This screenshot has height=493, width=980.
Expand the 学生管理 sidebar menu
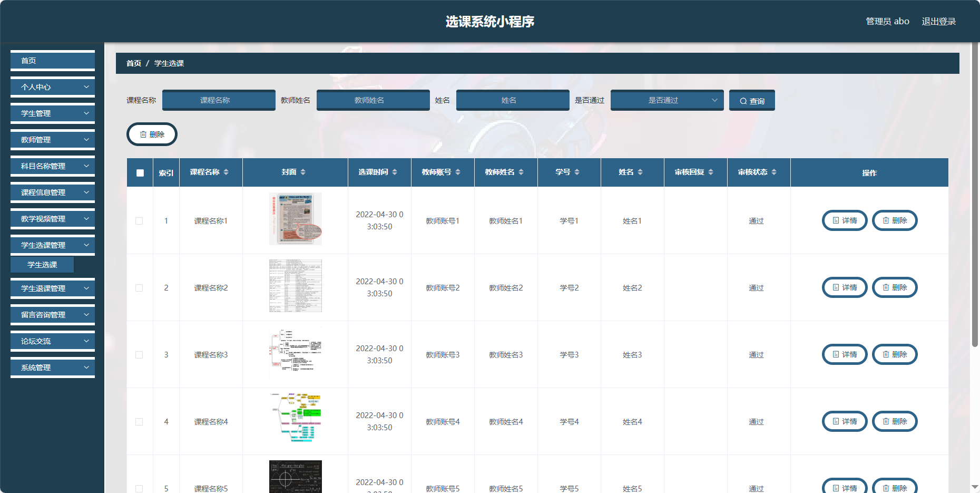53,113
